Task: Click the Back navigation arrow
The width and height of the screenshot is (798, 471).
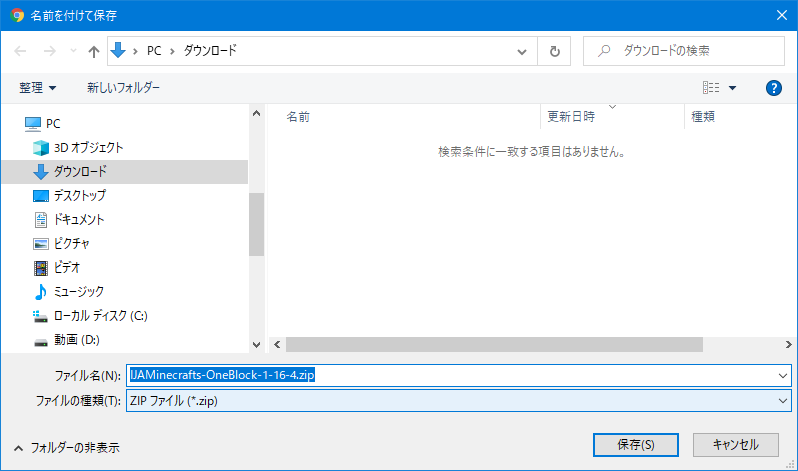Action: coord(20,51)
